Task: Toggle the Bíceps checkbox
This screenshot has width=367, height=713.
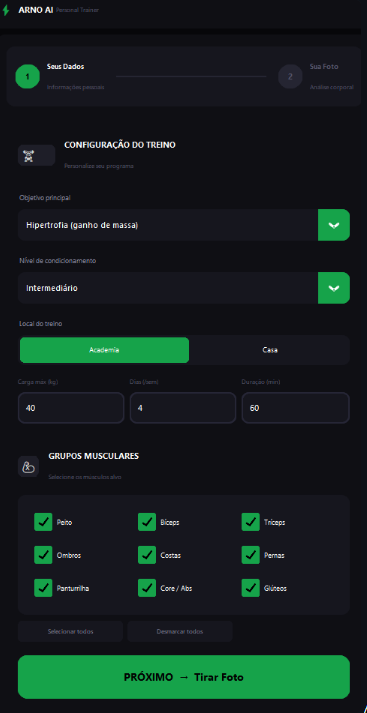Action: tap(147, 522)
